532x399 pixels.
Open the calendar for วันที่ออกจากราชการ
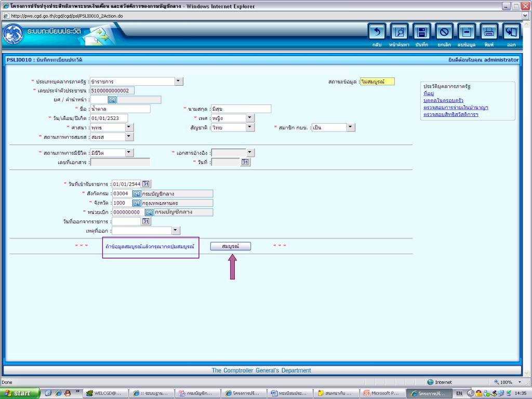[146, 221]
